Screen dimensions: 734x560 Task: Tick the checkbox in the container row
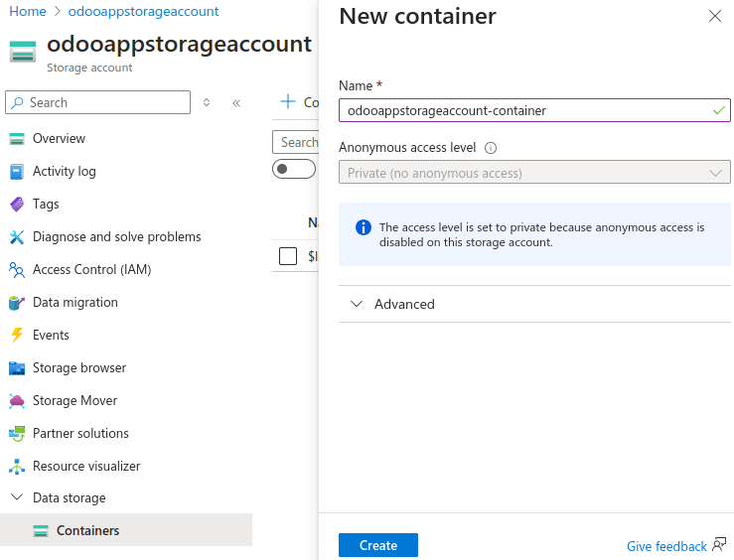[x=288, y=256]
